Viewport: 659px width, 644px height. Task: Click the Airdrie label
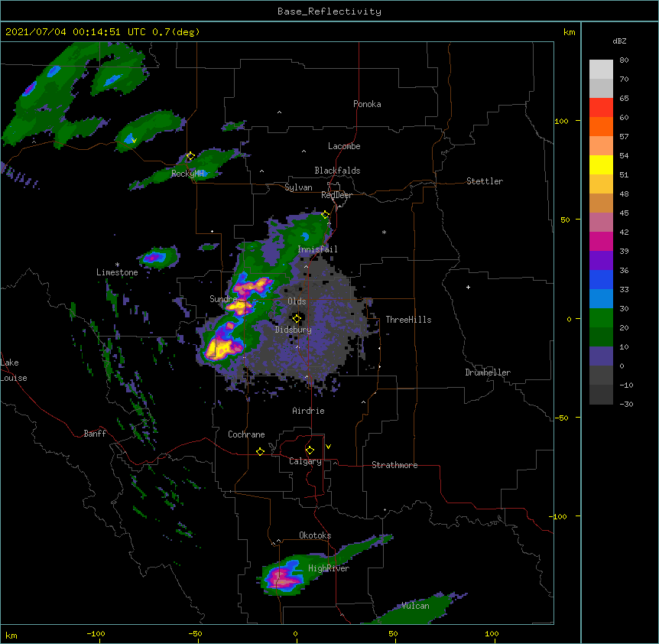pos(308,411)
